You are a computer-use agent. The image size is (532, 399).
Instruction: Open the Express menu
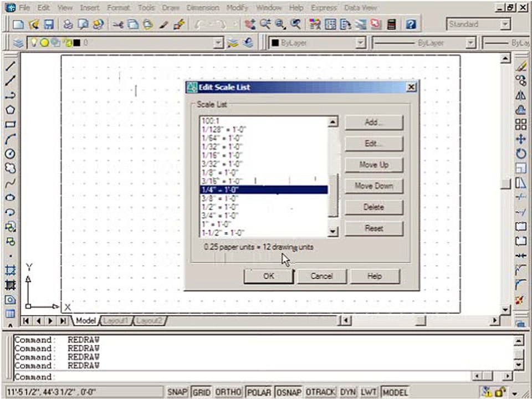click(323, 7)
